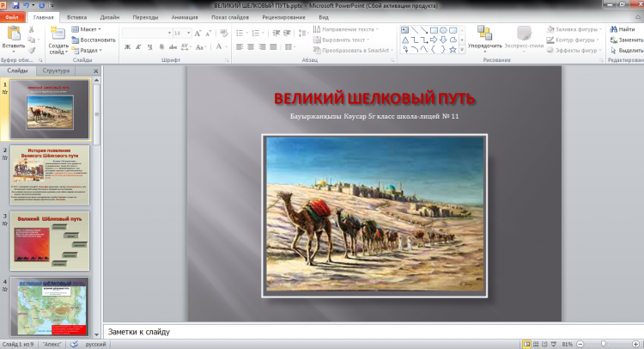Switch to the Анимация ribbon tab
Viewport: 644px width, 349px height.
(x=185, y=17)
